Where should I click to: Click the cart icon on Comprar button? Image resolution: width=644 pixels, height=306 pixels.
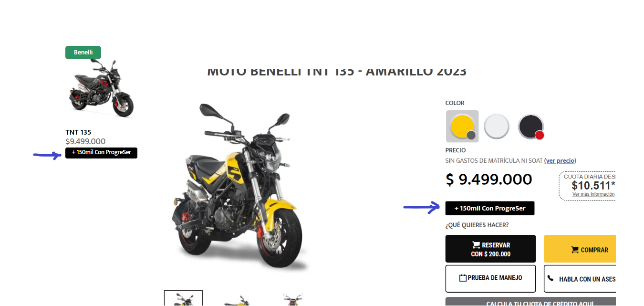(x=575, y=250)
